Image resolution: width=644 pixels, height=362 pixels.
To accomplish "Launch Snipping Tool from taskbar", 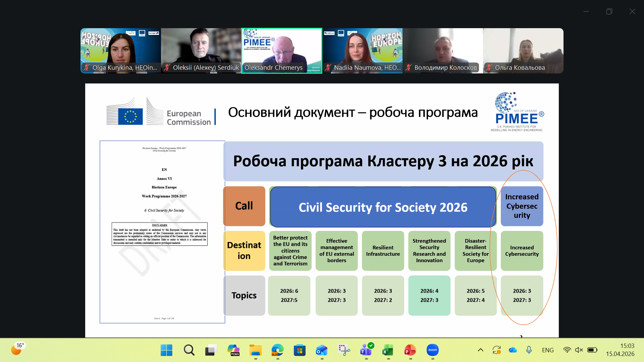I will [x=344, y=350].
